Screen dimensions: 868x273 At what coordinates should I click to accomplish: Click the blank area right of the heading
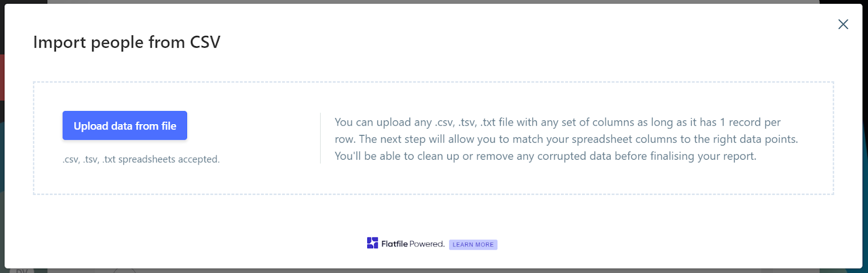pos(515,42)
